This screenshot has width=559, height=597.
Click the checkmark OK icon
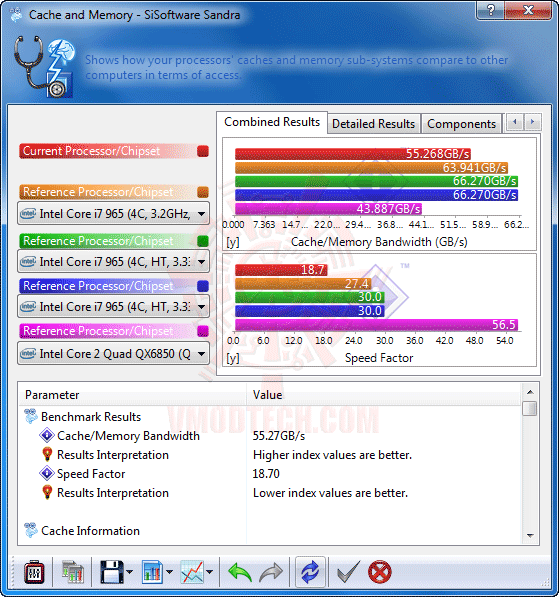coord(348,572)
